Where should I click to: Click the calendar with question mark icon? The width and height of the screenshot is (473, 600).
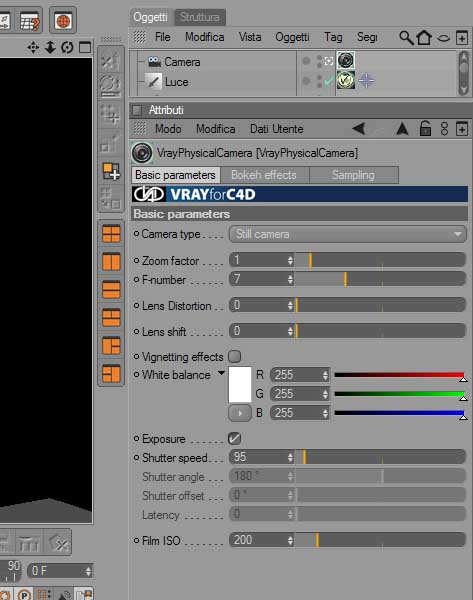(29, 21)
